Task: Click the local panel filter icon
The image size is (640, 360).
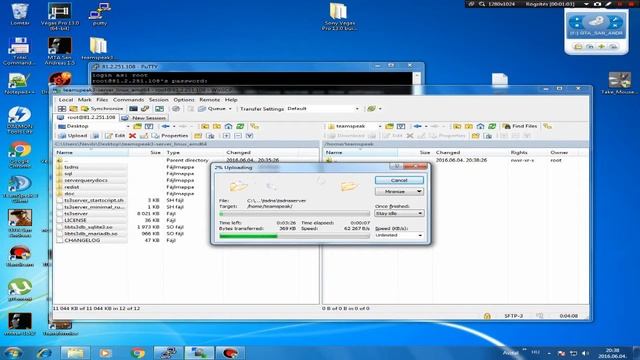Action: (x=149, y=126)
